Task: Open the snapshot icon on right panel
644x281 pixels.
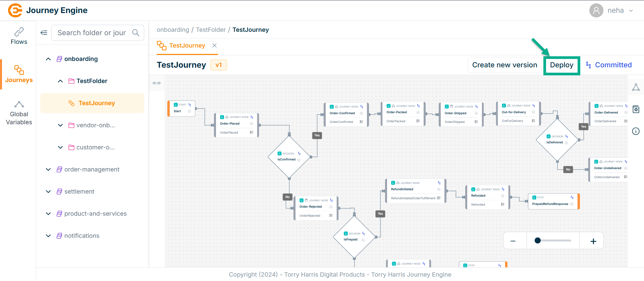Action: pos(636,109)
